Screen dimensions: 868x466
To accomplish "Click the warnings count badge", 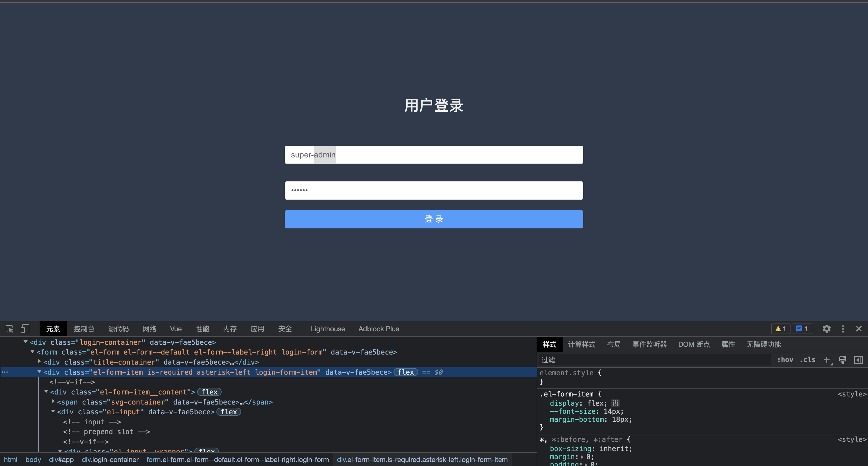I will point(780,329).
